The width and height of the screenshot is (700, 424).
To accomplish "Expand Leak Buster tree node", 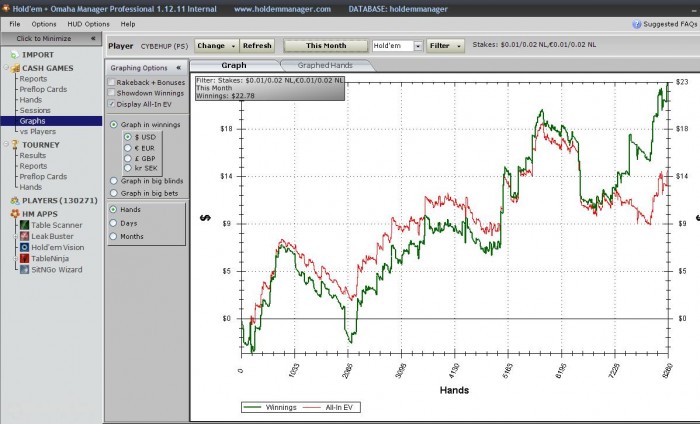I will point(16,236).
